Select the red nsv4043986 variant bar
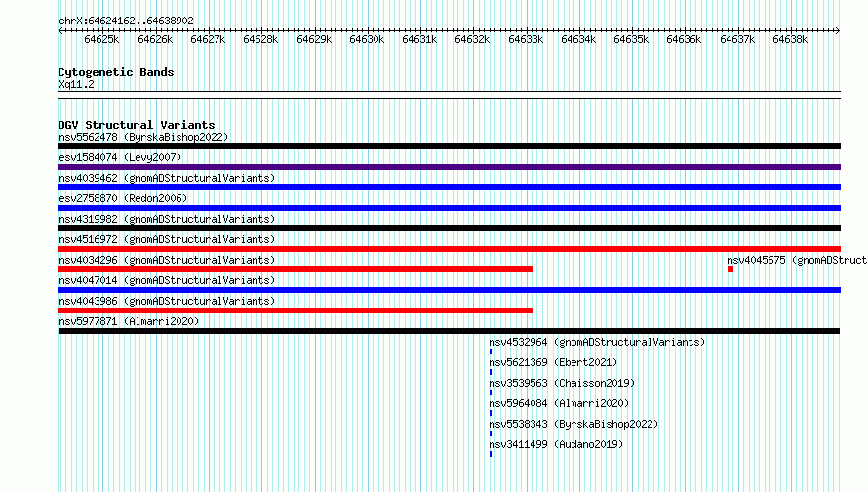The image size is (868, 492). tap(296, 310)
